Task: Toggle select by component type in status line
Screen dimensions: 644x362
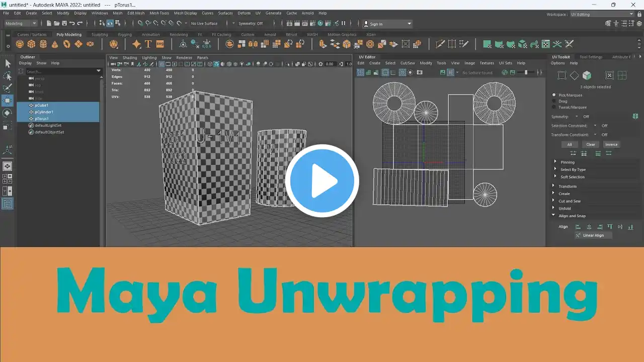Action: (x=118, y=24)
